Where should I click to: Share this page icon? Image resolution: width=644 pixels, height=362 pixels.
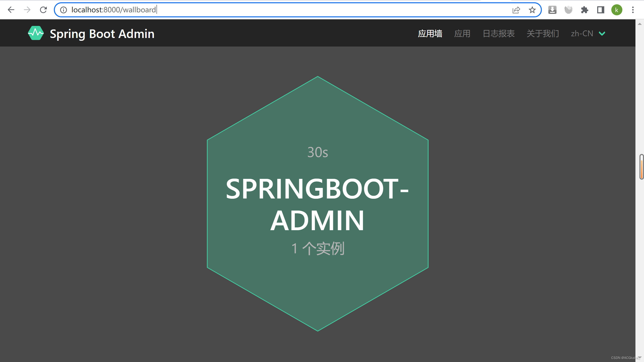click(x=516, y=10)
